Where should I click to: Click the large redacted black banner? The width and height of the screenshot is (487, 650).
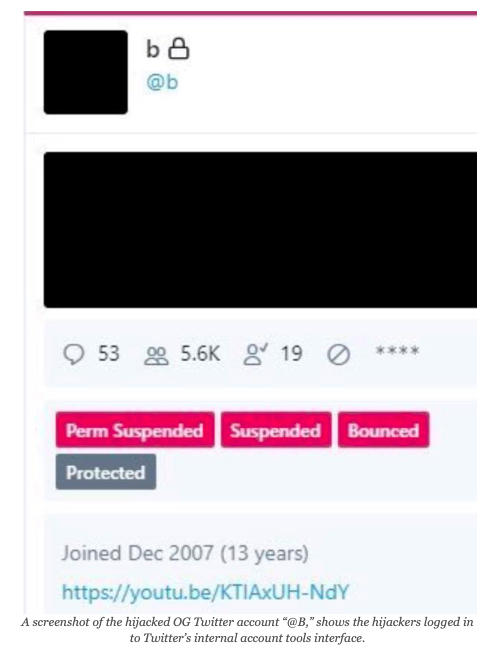260,230
